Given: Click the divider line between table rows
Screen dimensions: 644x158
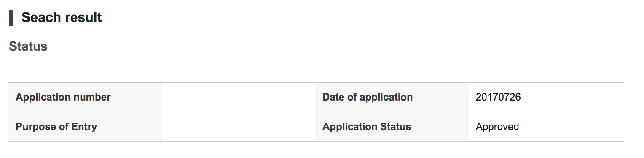Looking at the screenshot, I should click(316, 112).
